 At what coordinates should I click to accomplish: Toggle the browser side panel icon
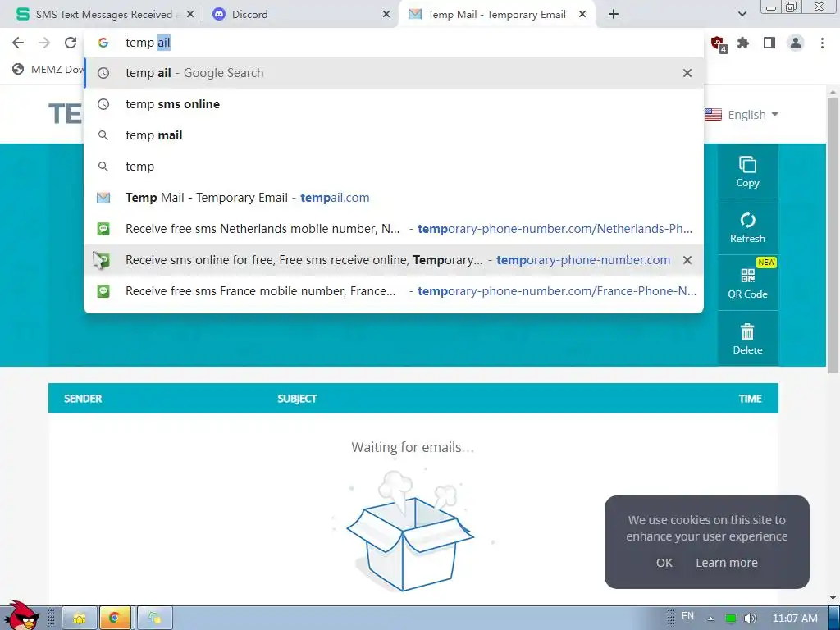(x=769, y=43)
